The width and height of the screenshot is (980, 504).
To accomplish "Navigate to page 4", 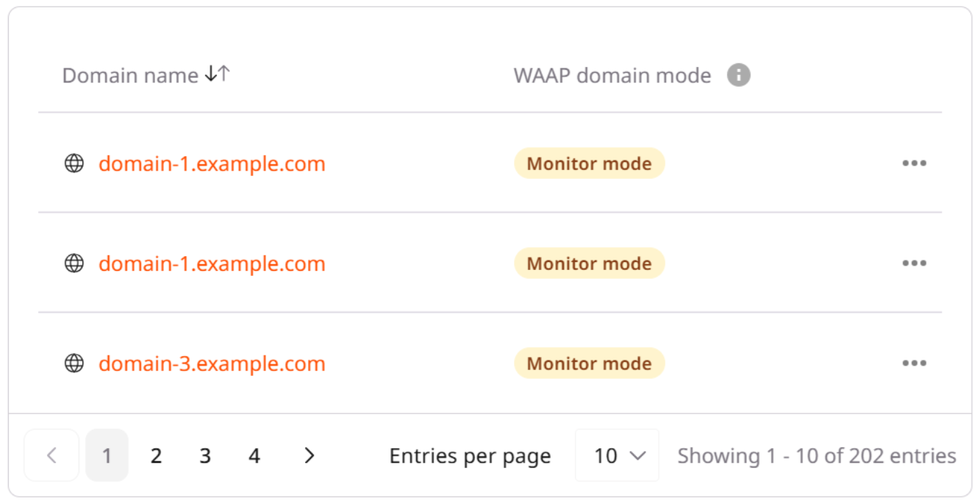I will click(254, 455).
